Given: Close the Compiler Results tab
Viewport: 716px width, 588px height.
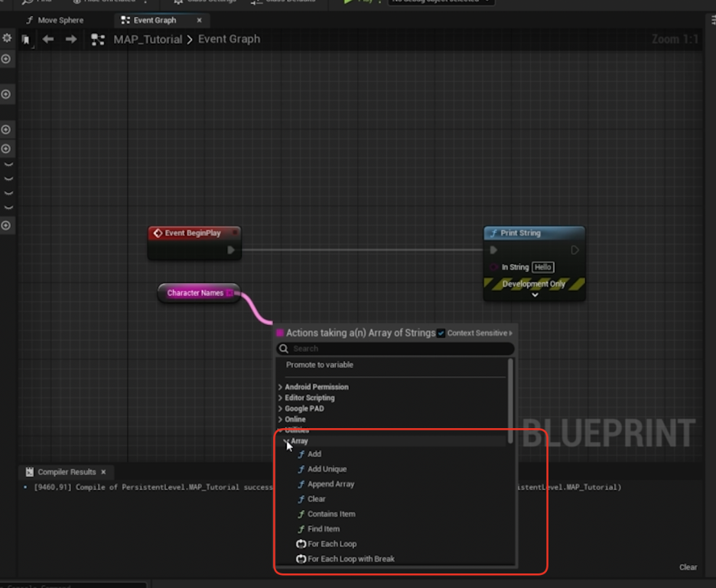Looking at the screenshot, I should [103, 472].
